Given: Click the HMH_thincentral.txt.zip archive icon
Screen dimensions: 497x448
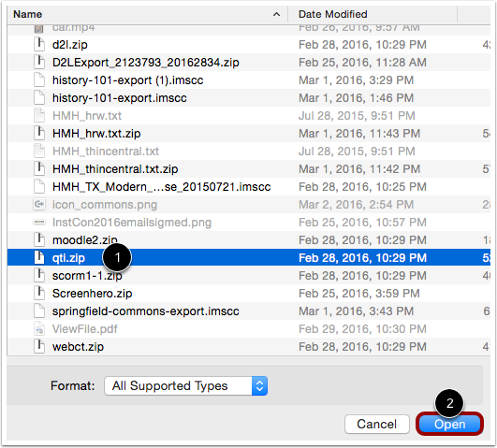Looking at the screenshot, I should coord(39,168).
